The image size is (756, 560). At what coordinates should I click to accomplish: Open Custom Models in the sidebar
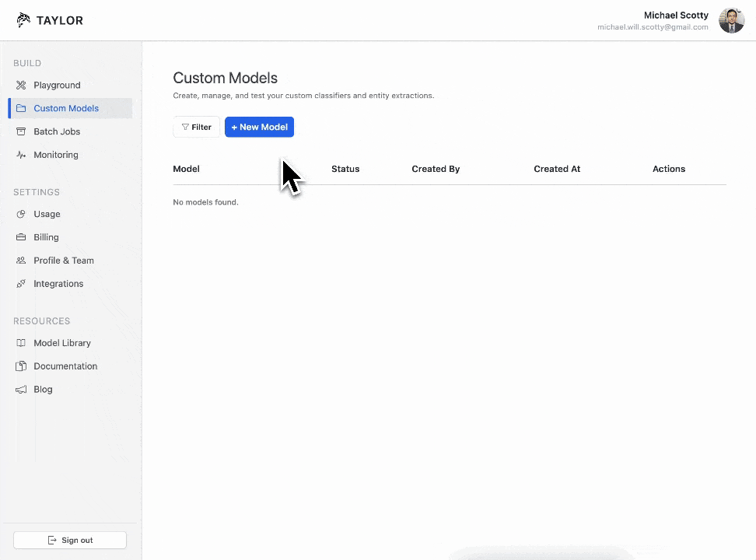click(66, 108)
